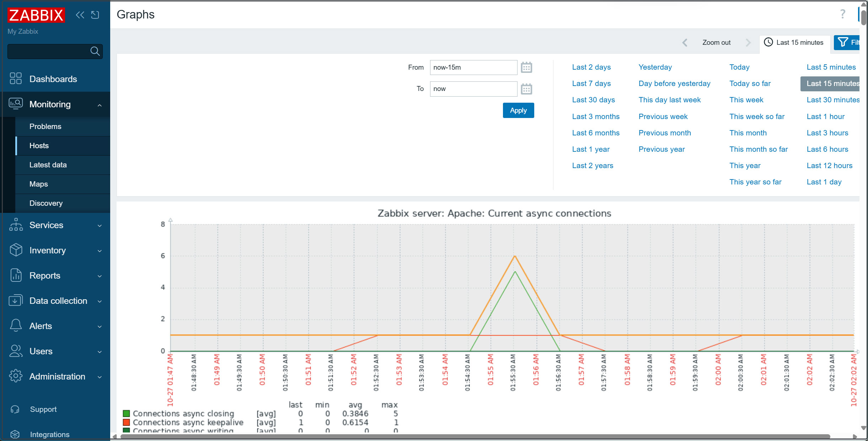
Task: Shift time range back with left arrow
Action: click(685, 43)
